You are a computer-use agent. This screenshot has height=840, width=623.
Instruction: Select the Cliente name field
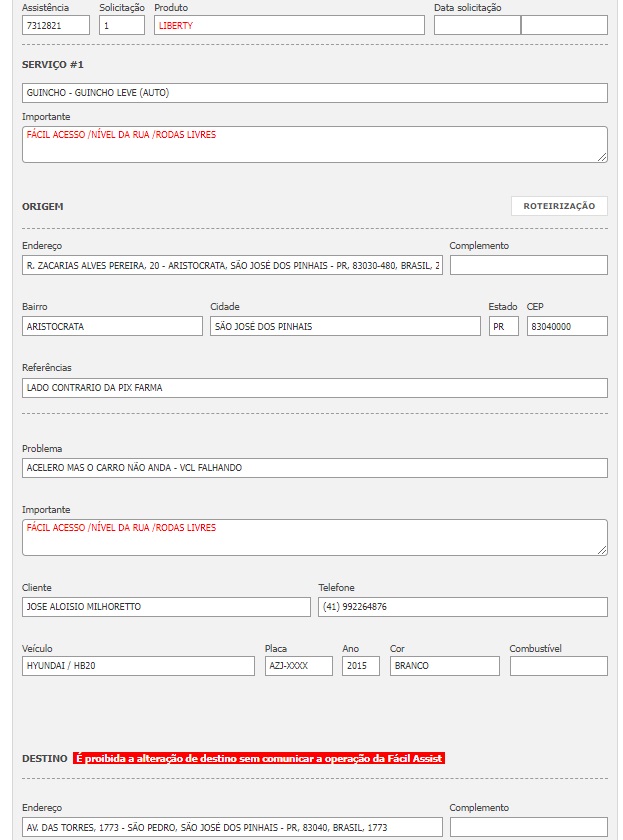166,606
